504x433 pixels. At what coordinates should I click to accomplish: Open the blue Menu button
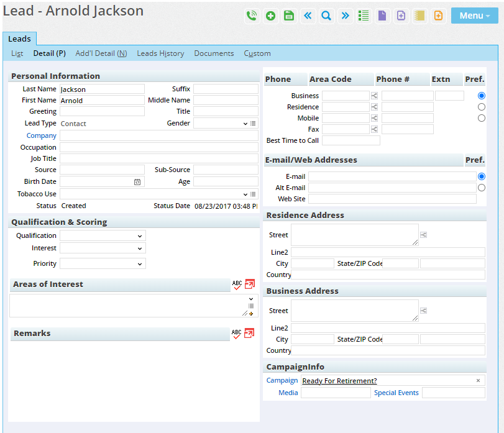tap(474, 16)
